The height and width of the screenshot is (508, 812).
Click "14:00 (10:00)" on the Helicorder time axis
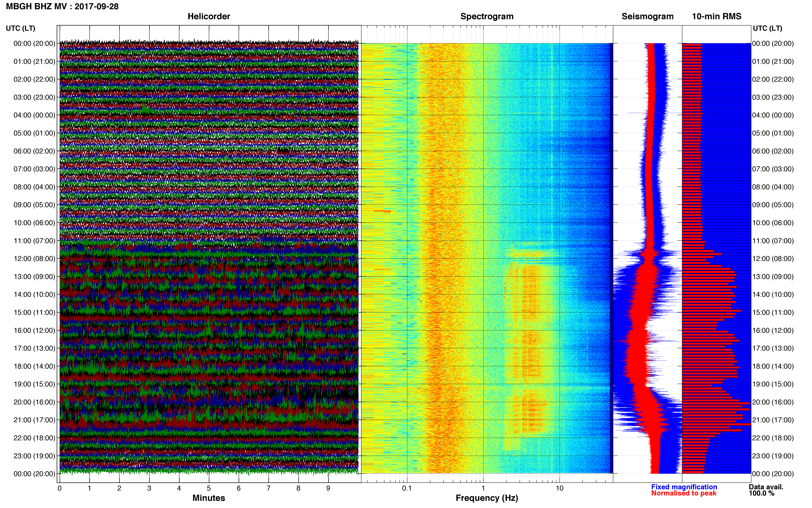[x=34, y=295]
